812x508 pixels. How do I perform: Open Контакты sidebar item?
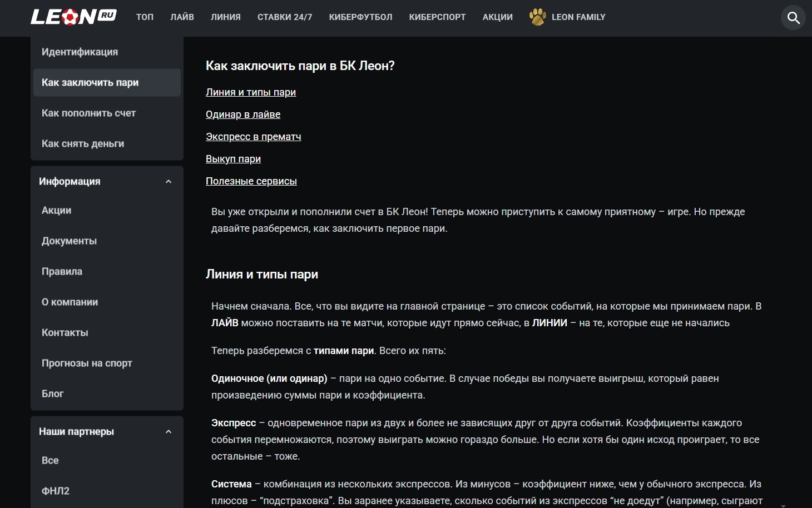[x=107, y=332]
